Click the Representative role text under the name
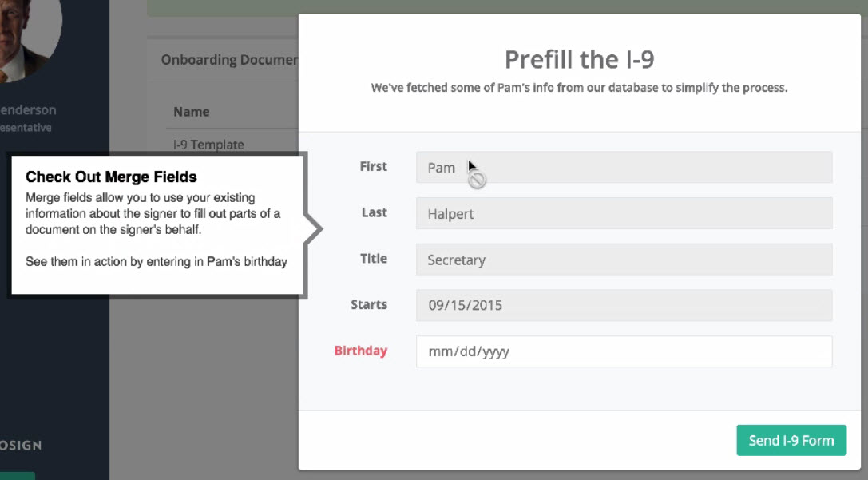The image size is (868, 480). point(26,128)
